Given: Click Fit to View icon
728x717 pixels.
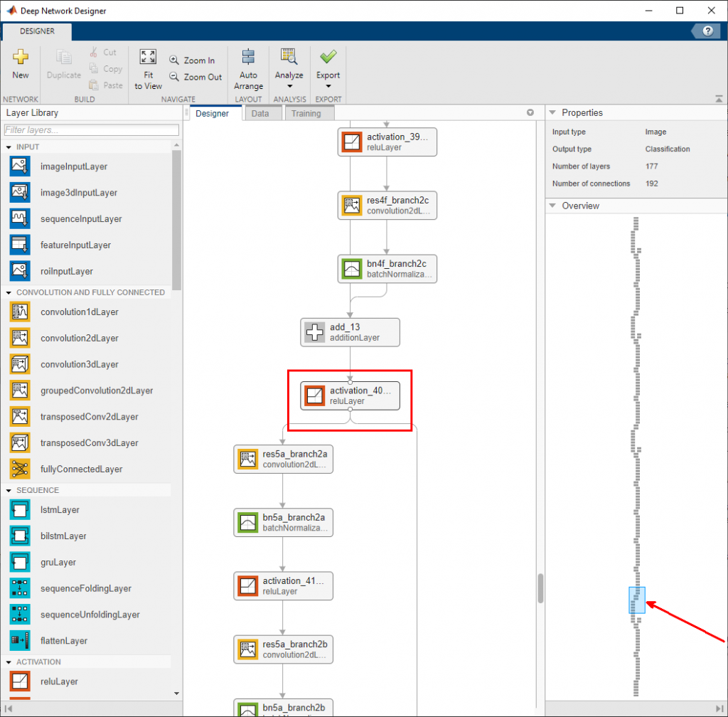Looking at the screenshot, I should [x=148, y=58].
